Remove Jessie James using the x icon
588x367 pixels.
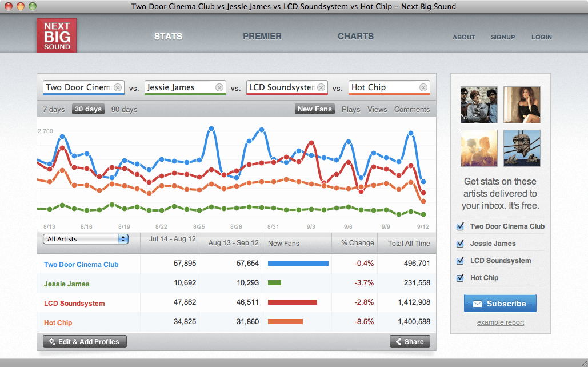[x=219, y=87]
